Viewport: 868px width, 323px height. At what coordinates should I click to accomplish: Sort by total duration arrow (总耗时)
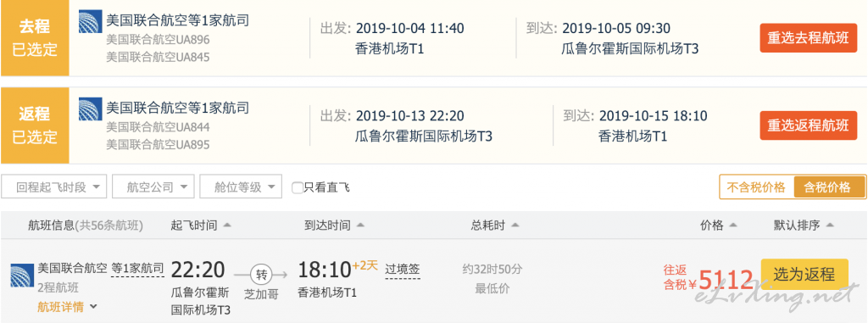(515, 226)
